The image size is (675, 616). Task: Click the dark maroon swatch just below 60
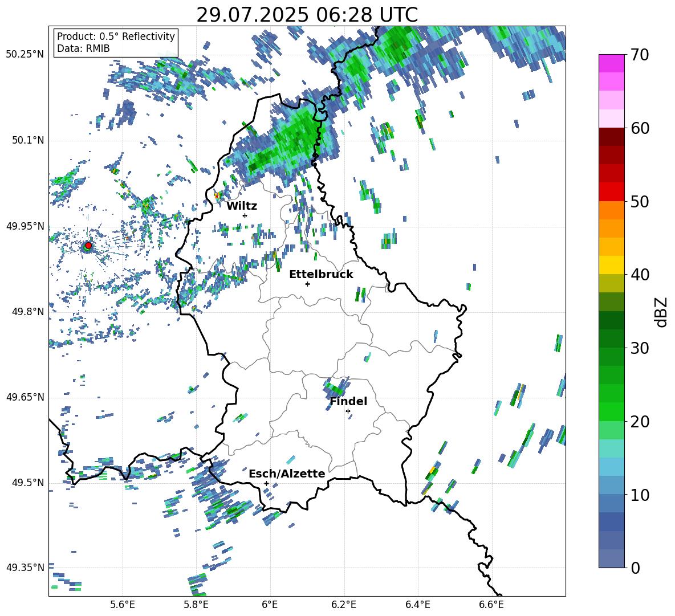(611, 137)
